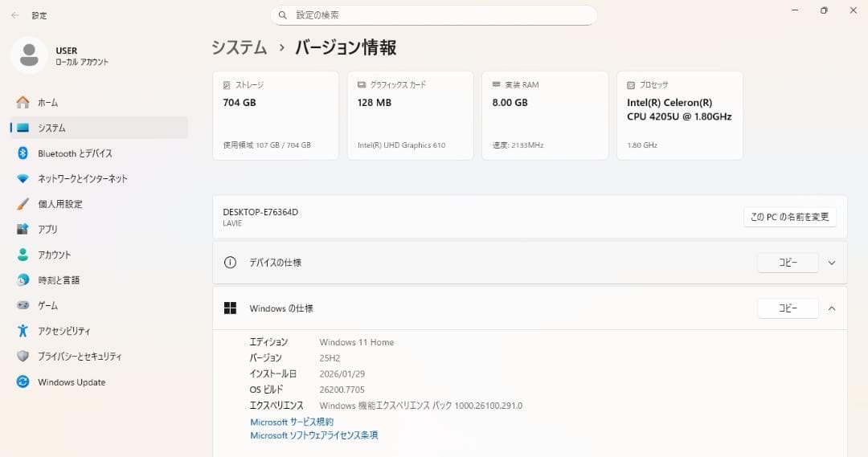
Task: Open アカウント settings page
Action: (x=99, y=255)
